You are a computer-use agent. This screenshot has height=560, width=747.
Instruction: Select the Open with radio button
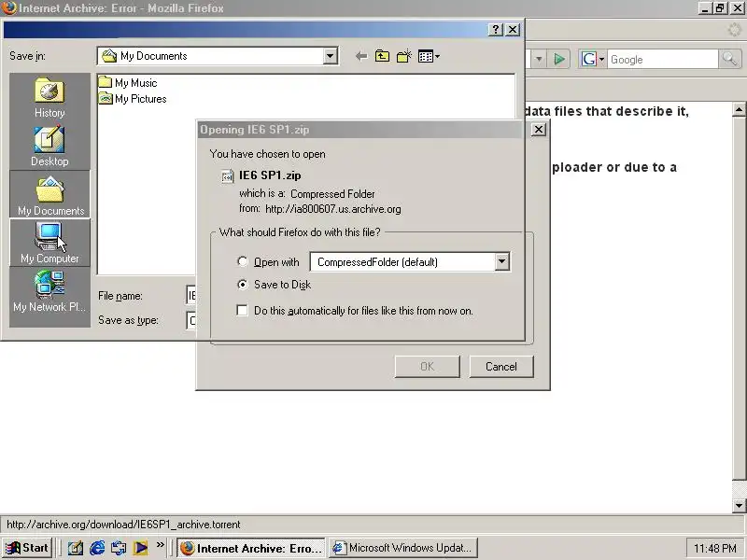pos(243,261)
